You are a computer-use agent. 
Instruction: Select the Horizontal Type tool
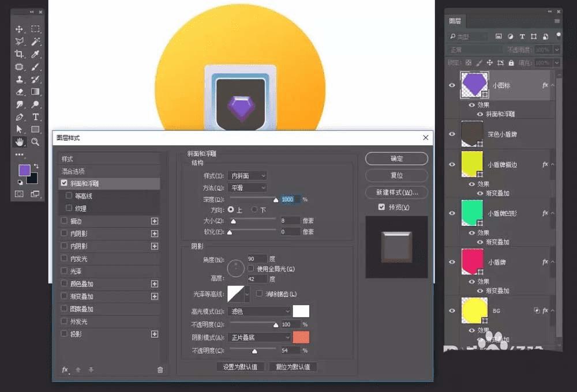(x=35, y=117)
